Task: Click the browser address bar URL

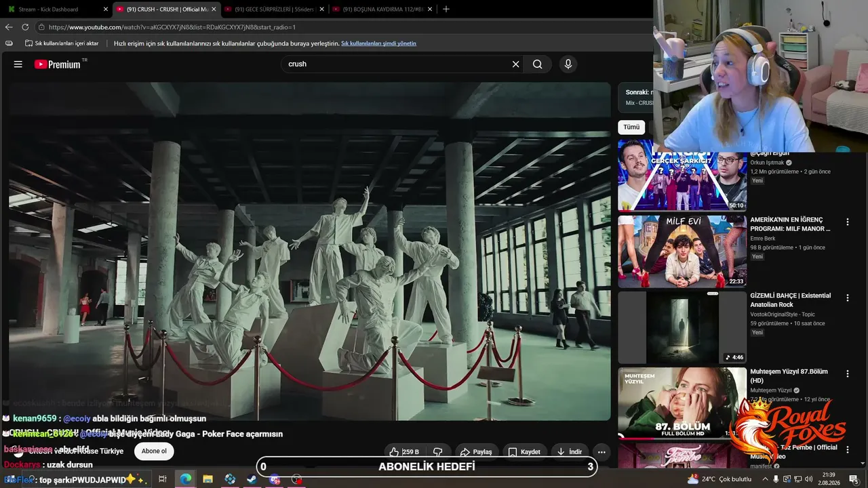Action: (x=172, y=27)
